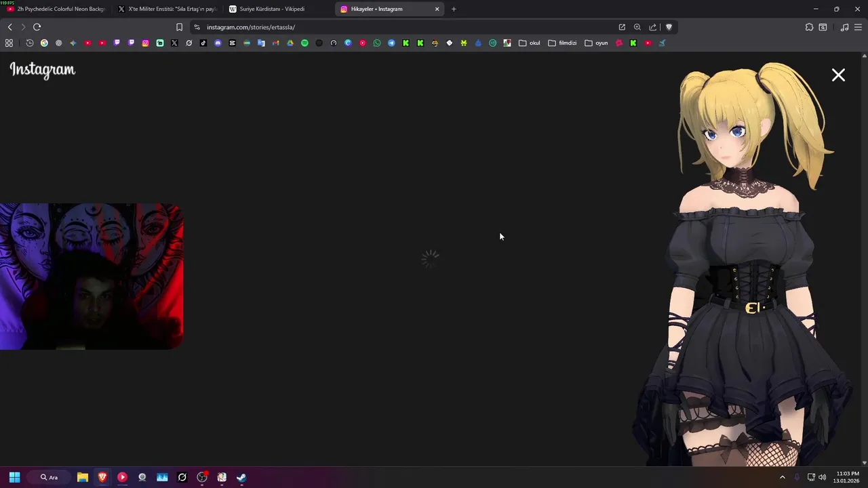The width and height of the screenshot is (868, 488).
Task: Open the Brave hamburger main menu
Action: click(x=858, y=27)
